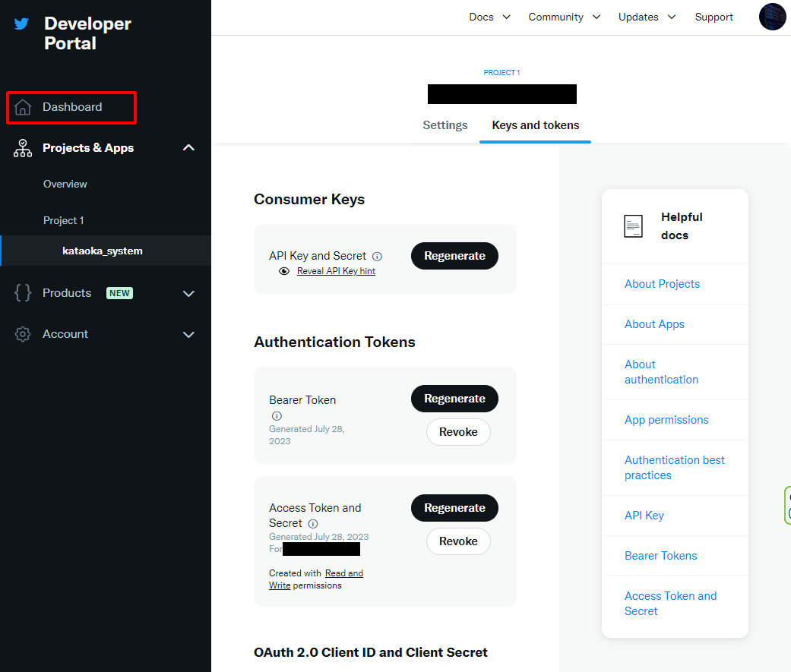Viewport: 791px width, 672px height.
Task: Open the Read and Write permissions link
Action: coord(316,579)
